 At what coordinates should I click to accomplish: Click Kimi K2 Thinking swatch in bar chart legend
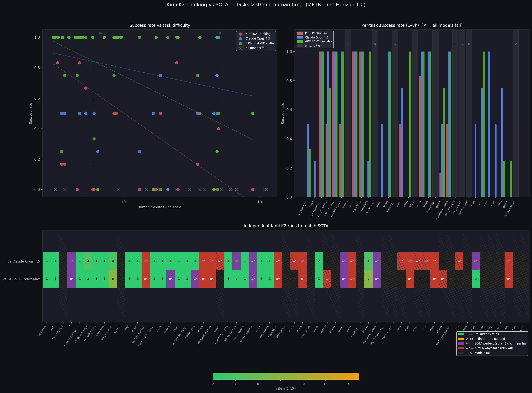click(300, 34)
